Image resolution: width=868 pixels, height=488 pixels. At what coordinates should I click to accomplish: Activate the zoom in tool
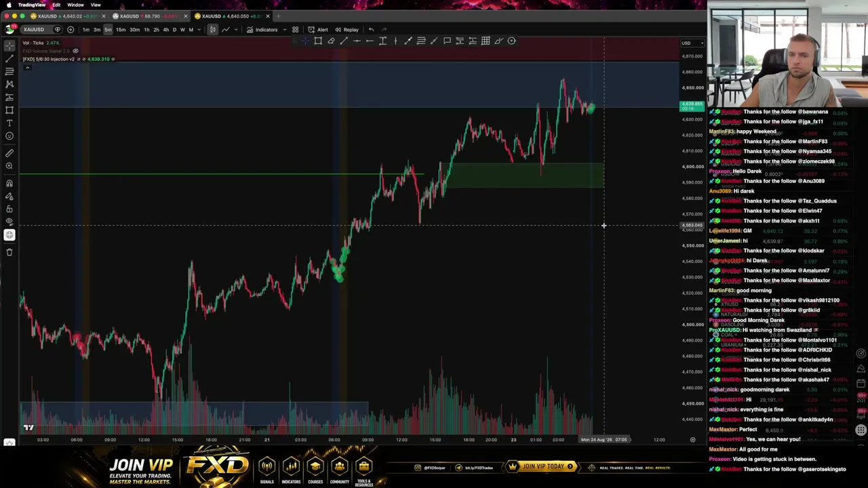tap(9, 166)
